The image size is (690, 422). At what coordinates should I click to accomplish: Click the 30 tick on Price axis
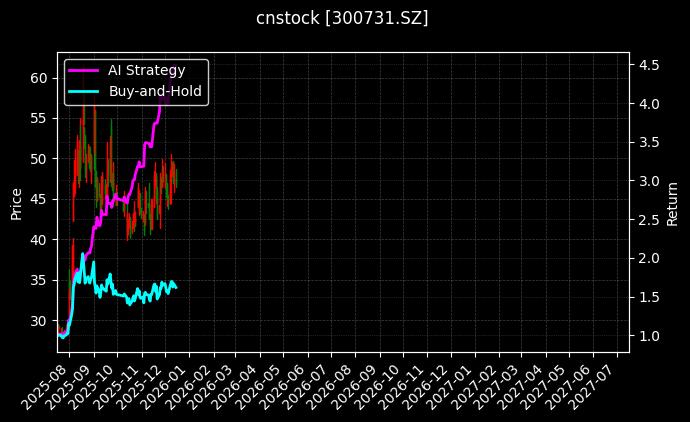pos(38,321)
